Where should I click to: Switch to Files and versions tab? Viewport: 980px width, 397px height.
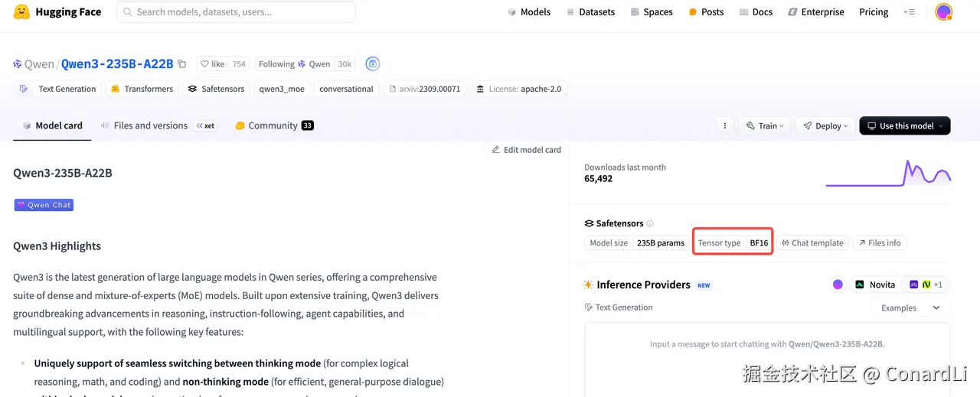(150, 125)
